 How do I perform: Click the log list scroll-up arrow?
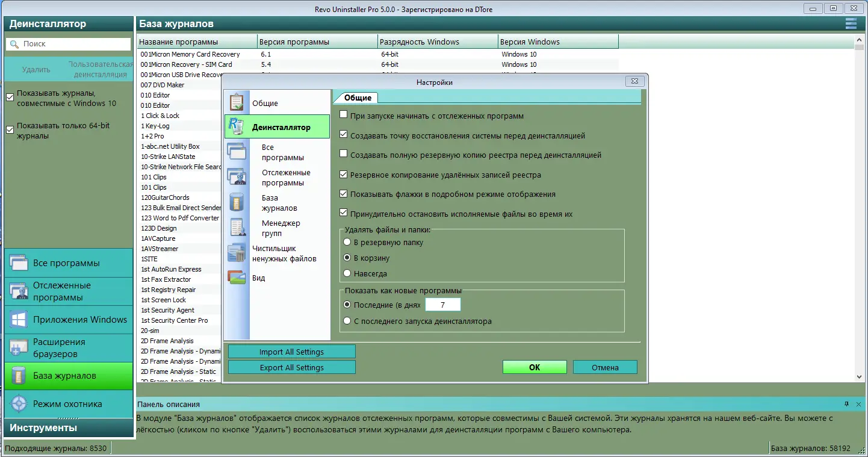[860, 41]
